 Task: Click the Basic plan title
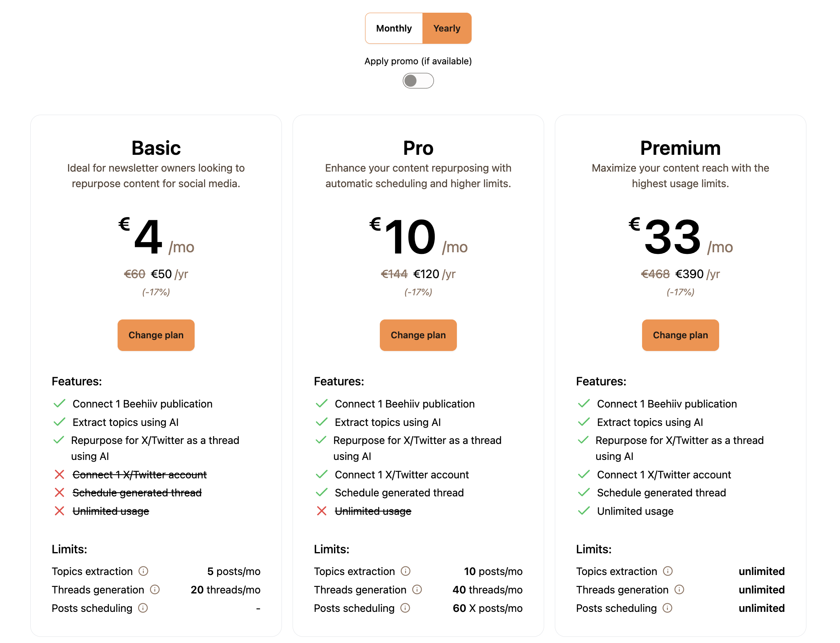[156, 148]
